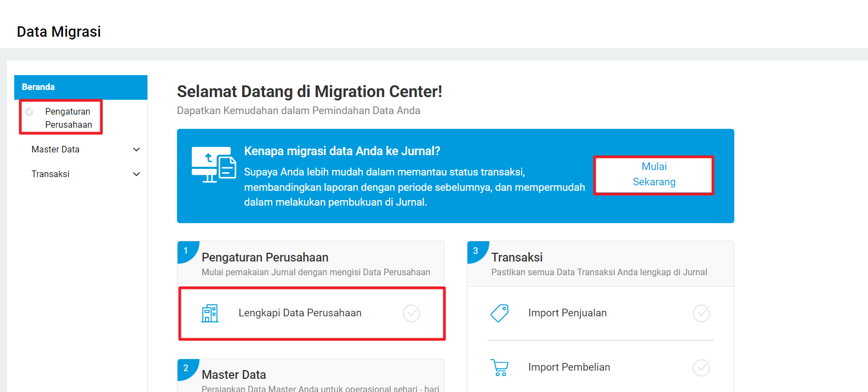868x392 pixels.
Task: Open the Master Data sidebar section
Action: coord(55,150)
